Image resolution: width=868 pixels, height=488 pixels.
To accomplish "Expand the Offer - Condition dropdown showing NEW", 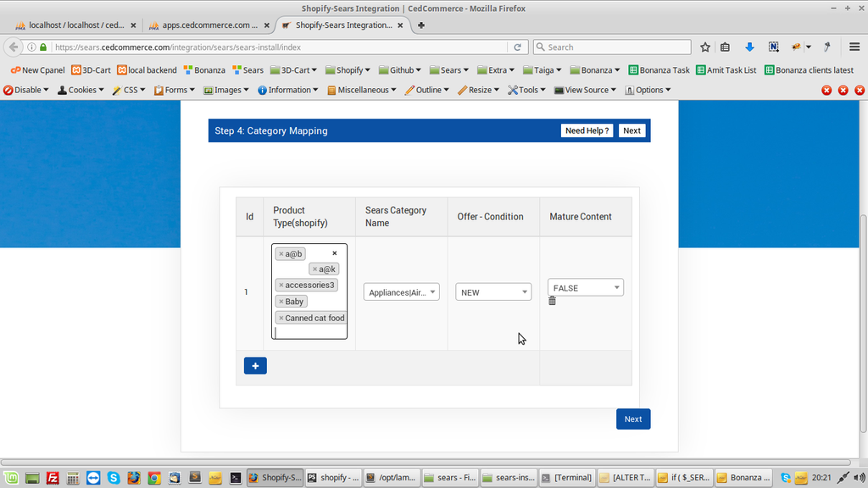I will tap(493, 292).
